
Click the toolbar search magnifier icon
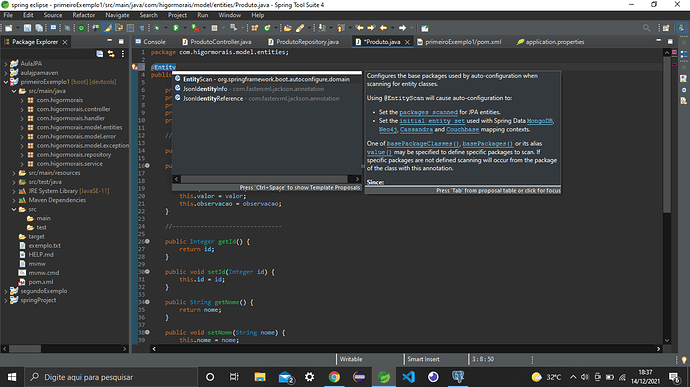(x=646, y=28)
